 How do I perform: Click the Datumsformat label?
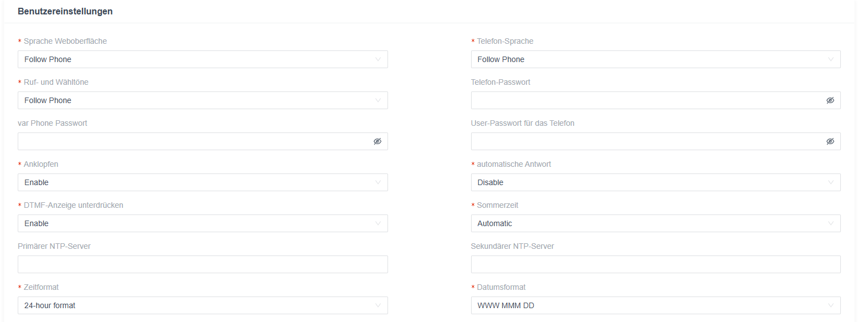[502, 287]
